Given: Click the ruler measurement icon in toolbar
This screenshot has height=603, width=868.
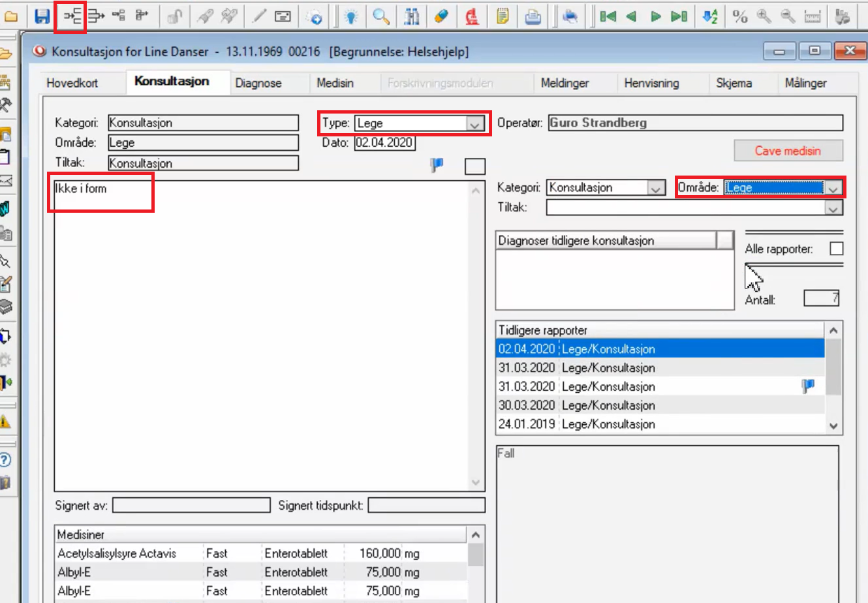Looking at the screenshot, I should [813, 16].
